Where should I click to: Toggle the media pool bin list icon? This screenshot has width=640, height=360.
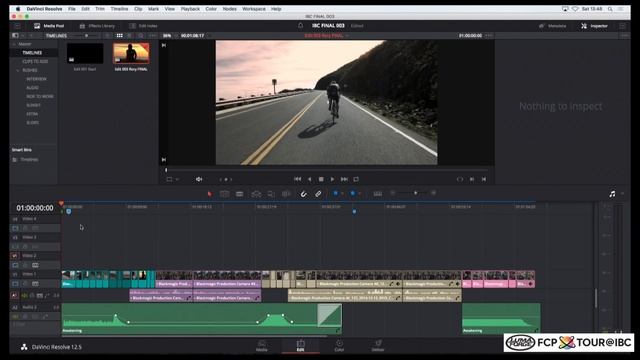(15, 36)
